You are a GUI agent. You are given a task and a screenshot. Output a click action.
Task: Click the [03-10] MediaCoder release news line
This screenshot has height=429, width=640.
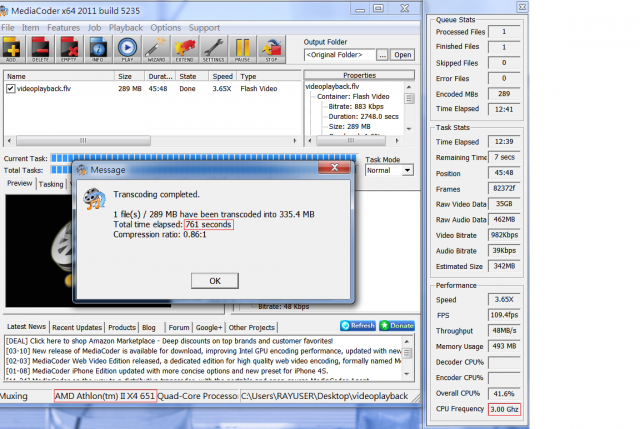click(x=203, y=351)
